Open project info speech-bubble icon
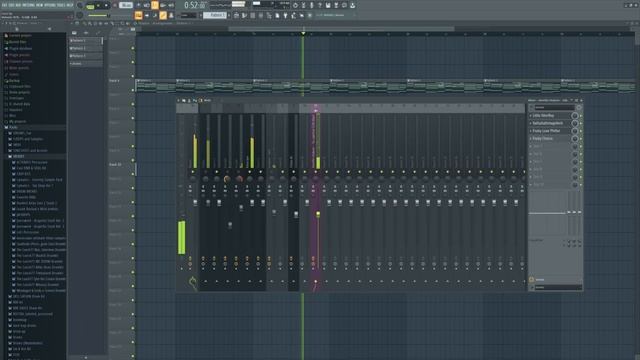The height and width of the screenshot is (360, 640). (x=344, y=5)
